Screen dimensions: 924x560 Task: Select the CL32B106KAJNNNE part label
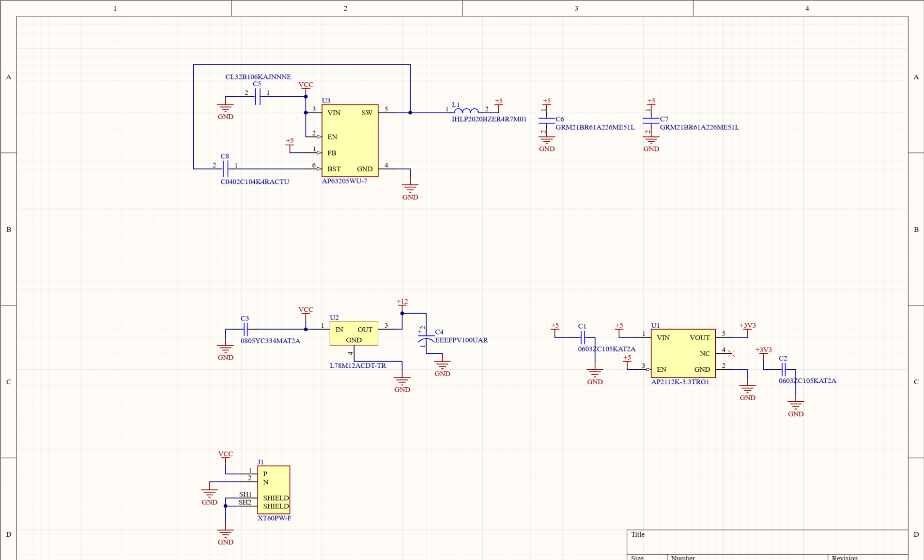[258, 76]
